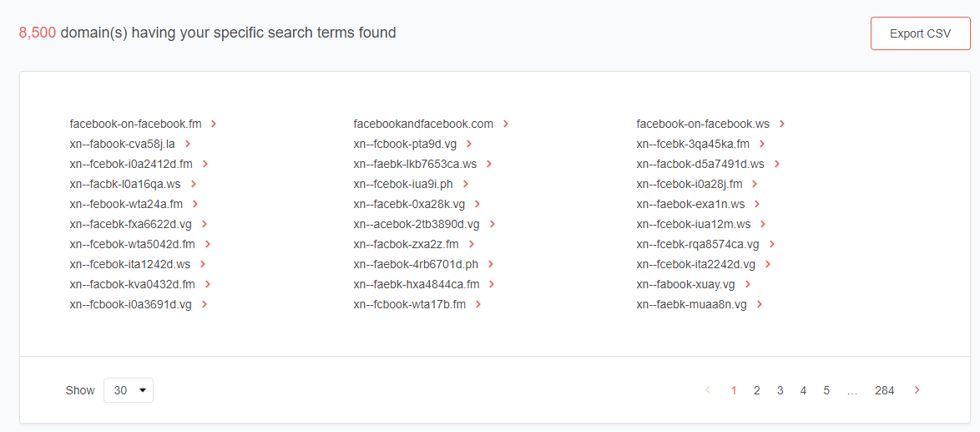Click arrow beside xn--fcebok-ita2242d.vg
This screenshot has width=980, height=432.
[x=767, y=264]
